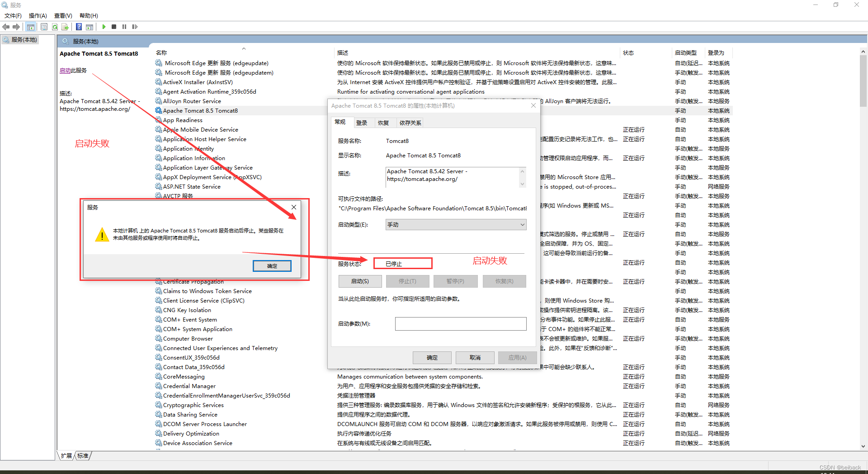868x474 pixels.
Task: Open the Properties toolbar icon
Action: tap(44, 27)
